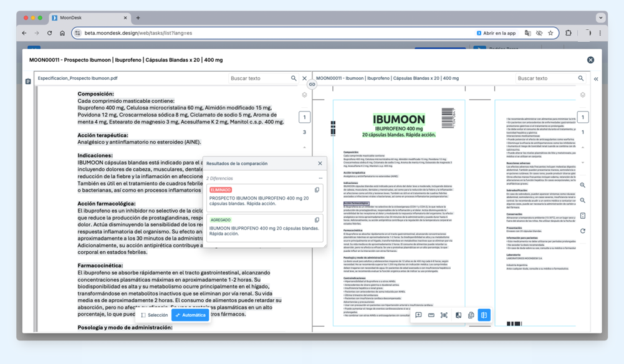Viewport: 624px width, 364px height.
Task: Close the comparison results popup
Action: [320, 163]
